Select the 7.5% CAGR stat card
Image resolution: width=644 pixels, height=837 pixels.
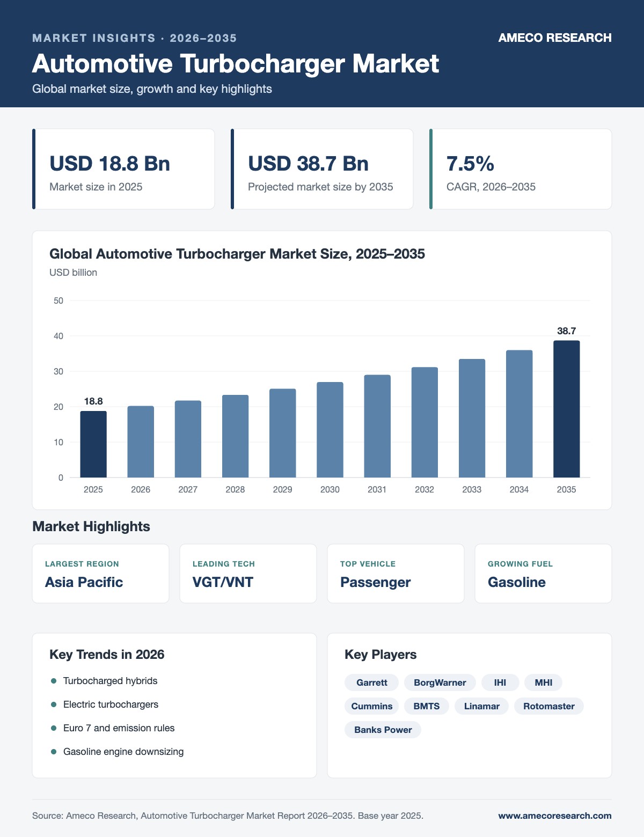pos(521,169)
